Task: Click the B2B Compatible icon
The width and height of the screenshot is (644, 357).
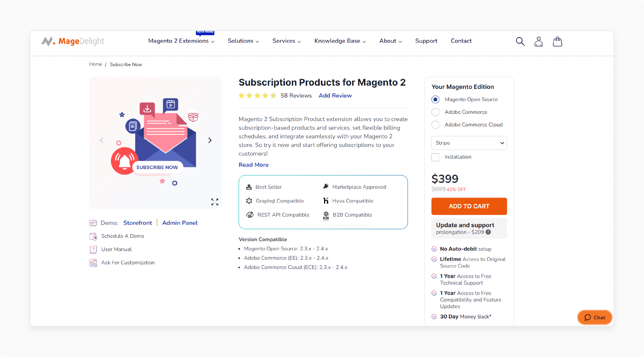Action: click(326, 215)
